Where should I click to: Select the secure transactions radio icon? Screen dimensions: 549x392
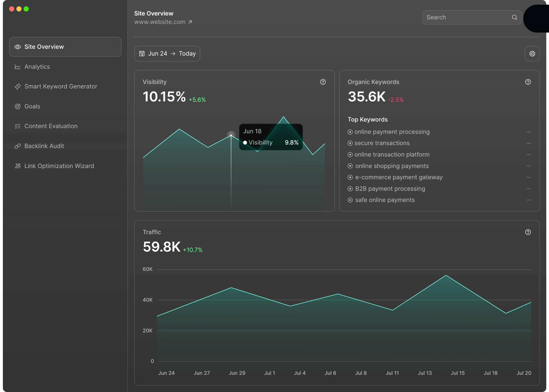pyautogui.click(x=350, y=143)
